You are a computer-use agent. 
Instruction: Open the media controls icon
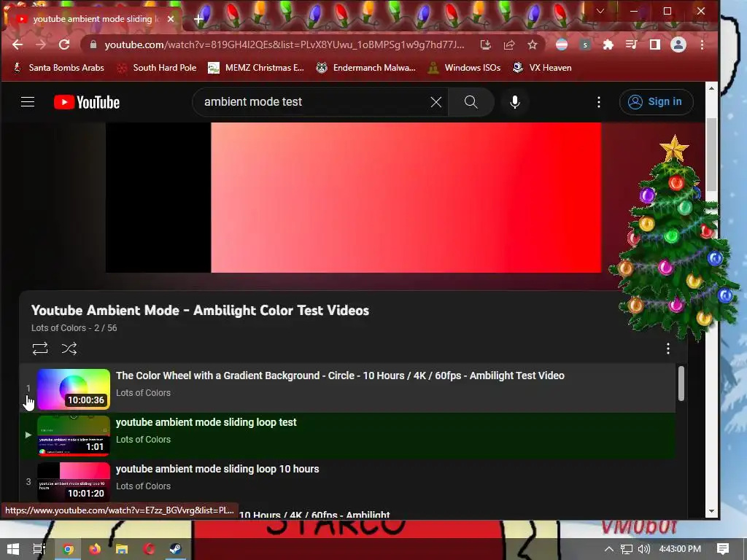point(632,44)
